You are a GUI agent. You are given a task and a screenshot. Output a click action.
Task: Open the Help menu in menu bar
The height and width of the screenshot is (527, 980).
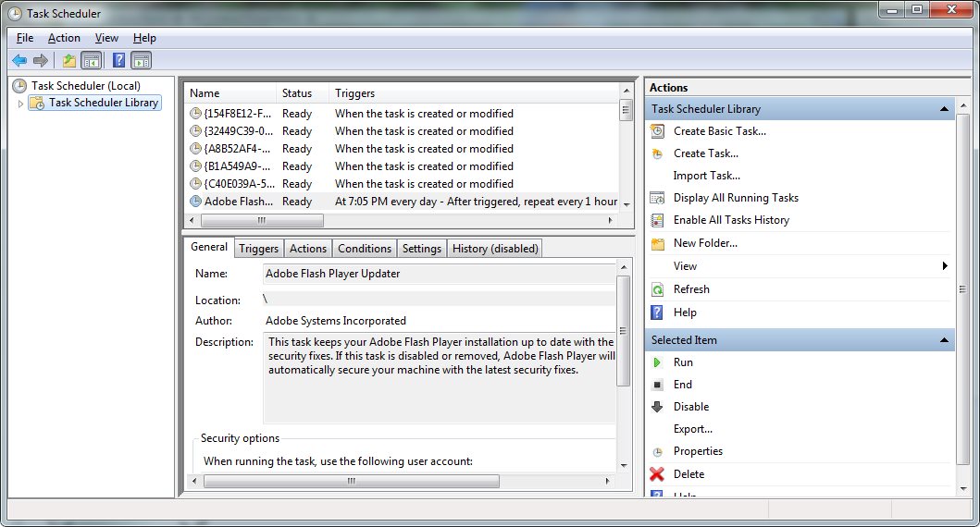tap(144, 38)
